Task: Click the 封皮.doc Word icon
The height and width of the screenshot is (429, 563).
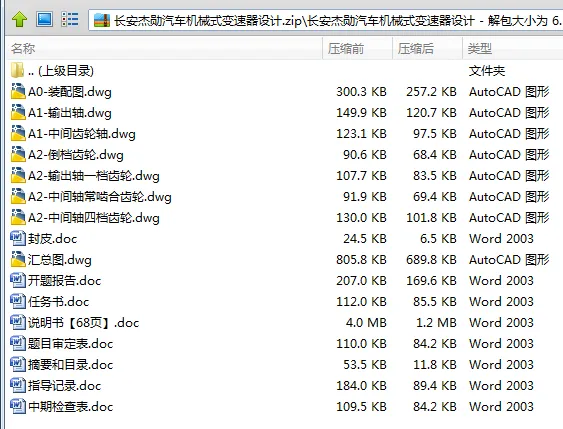Action: click(x=18, y=238)
